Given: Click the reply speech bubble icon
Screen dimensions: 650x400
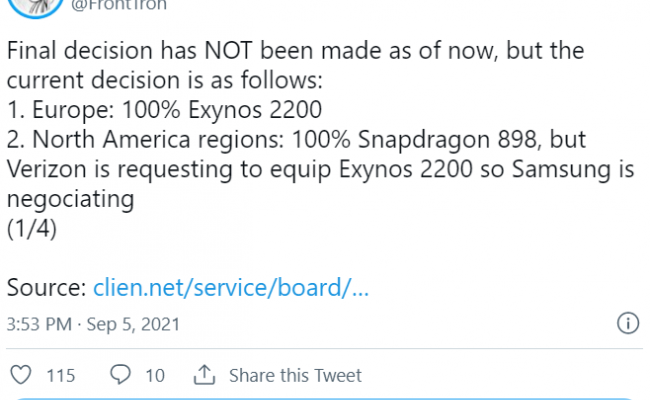Looking at the screenshot, I should click(x=120, y=375).
